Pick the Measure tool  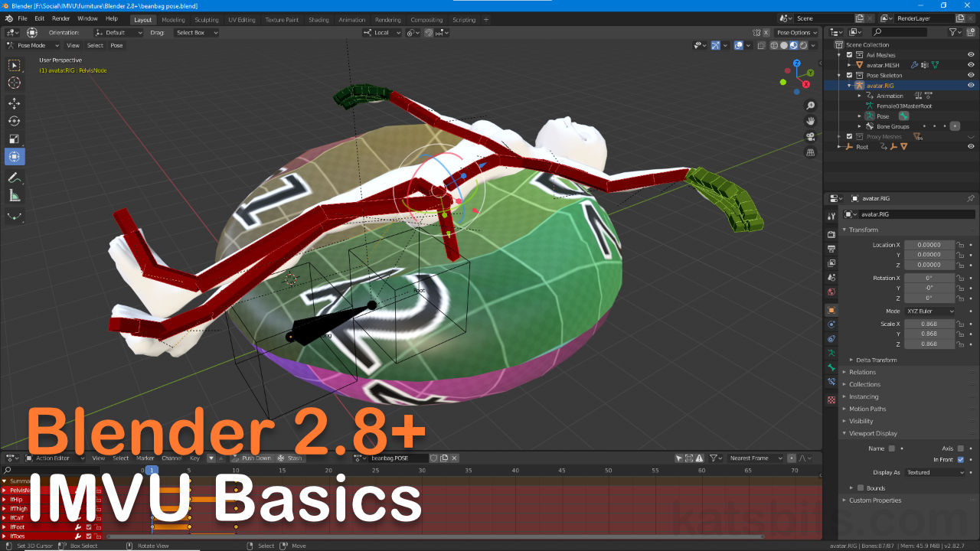click(x=15, y=195)
